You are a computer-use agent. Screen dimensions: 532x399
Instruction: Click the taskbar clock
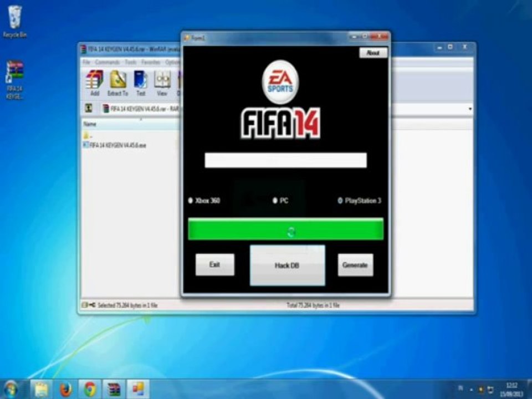click(x=511, y=390)
